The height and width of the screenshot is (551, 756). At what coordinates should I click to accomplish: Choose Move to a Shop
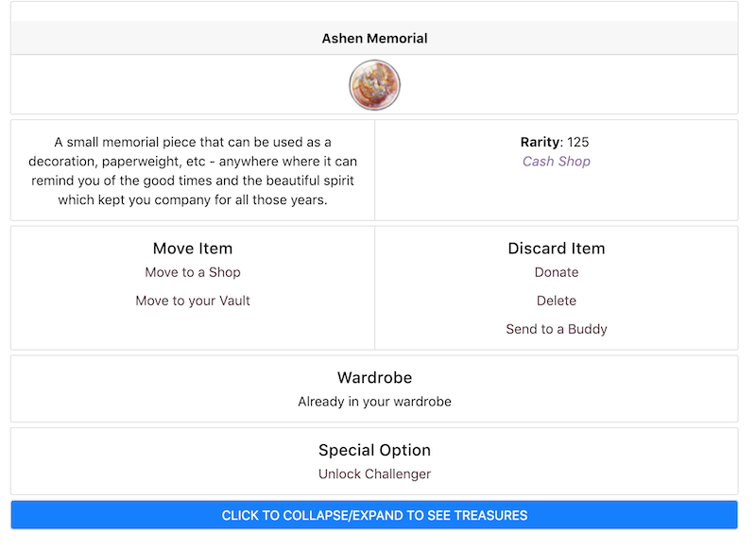pos(193,272)
